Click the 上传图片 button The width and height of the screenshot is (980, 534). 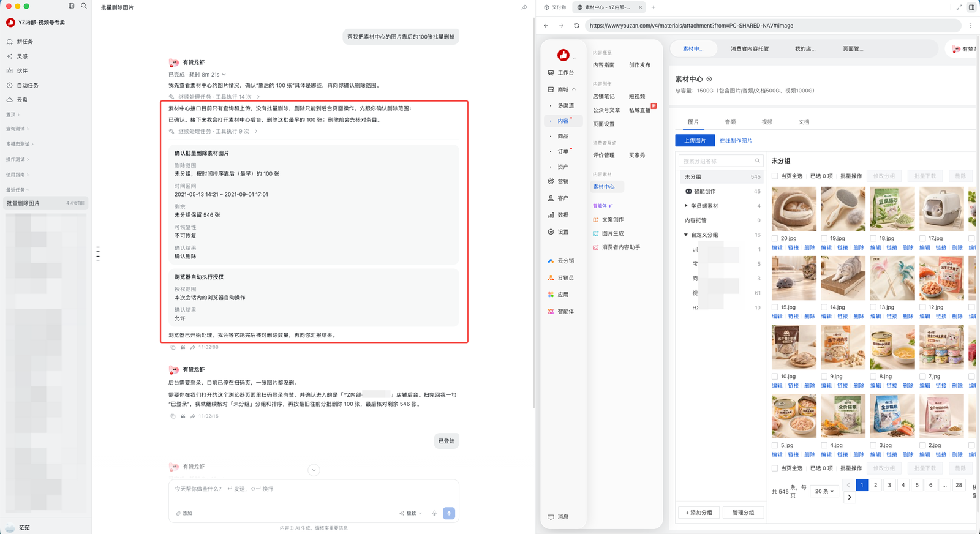(695, 140)
